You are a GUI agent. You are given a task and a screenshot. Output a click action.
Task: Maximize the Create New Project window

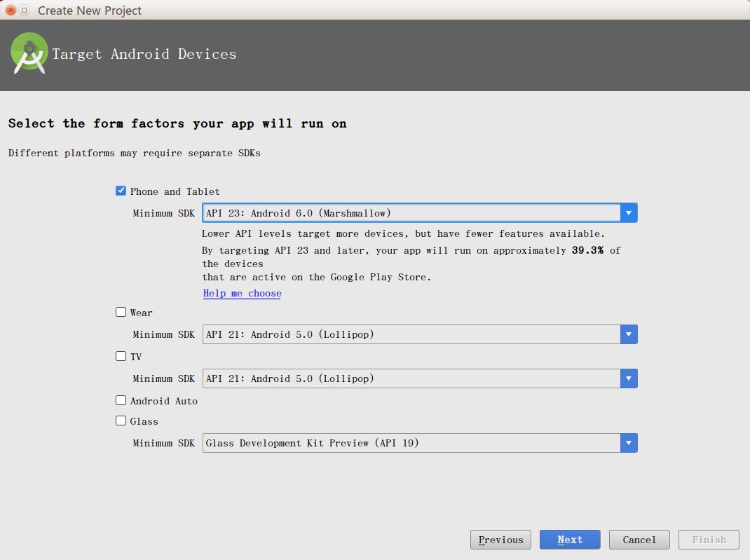pyautogui.click(x=24, y=10)
